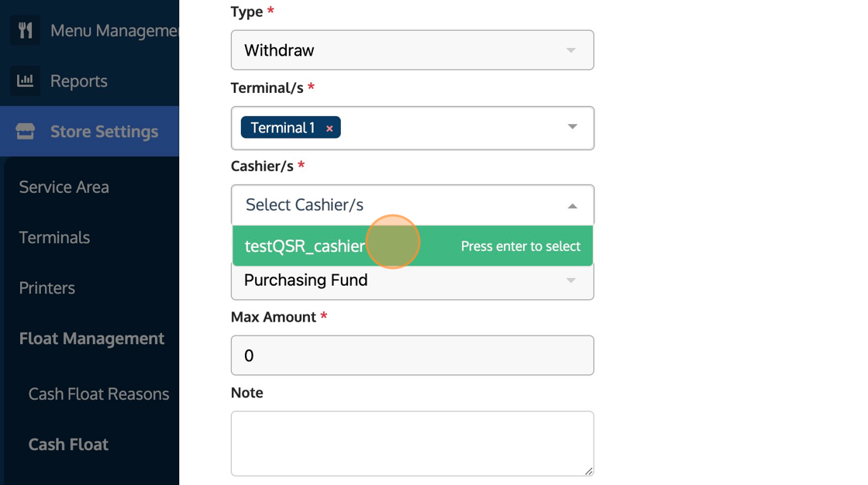Viewport: 868px width, 485px height.
Task: Expand the Terminal/s dropdown arrow
Action: tap(572, 127)
